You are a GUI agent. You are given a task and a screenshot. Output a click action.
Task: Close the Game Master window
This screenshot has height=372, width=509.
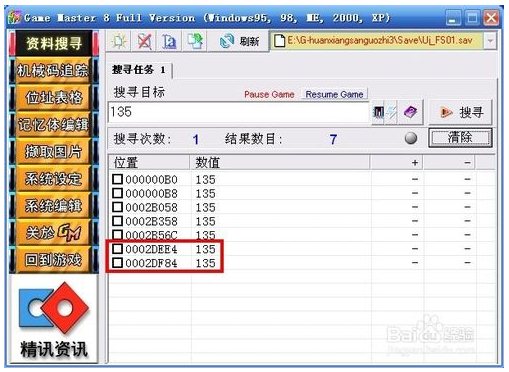491,17
